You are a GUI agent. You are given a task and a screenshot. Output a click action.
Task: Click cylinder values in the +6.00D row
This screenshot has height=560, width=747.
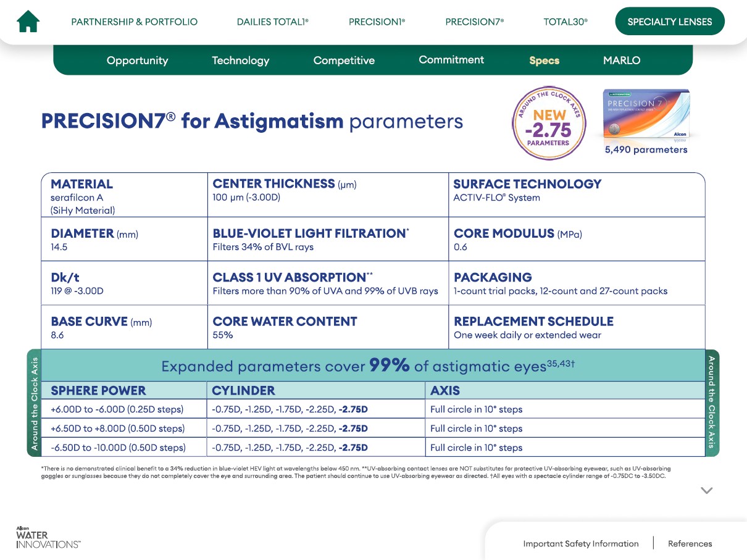pyautogui.click(x=290, y=409)
